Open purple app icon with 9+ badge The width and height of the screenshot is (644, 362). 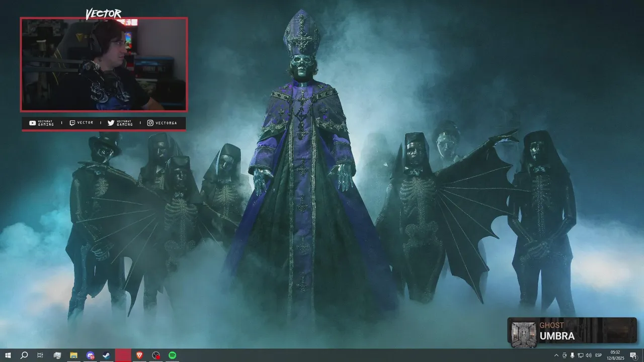pos(90,355)
